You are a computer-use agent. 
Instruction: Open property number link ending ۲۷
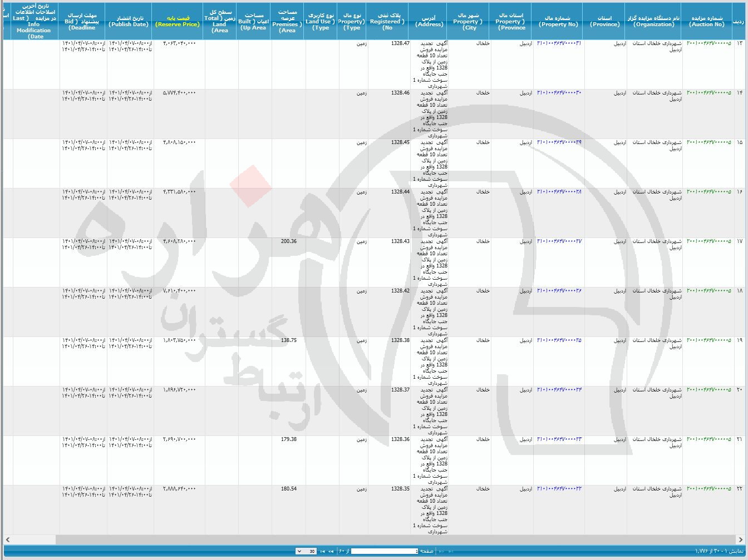pyautogui.click(x=559, y=241)
